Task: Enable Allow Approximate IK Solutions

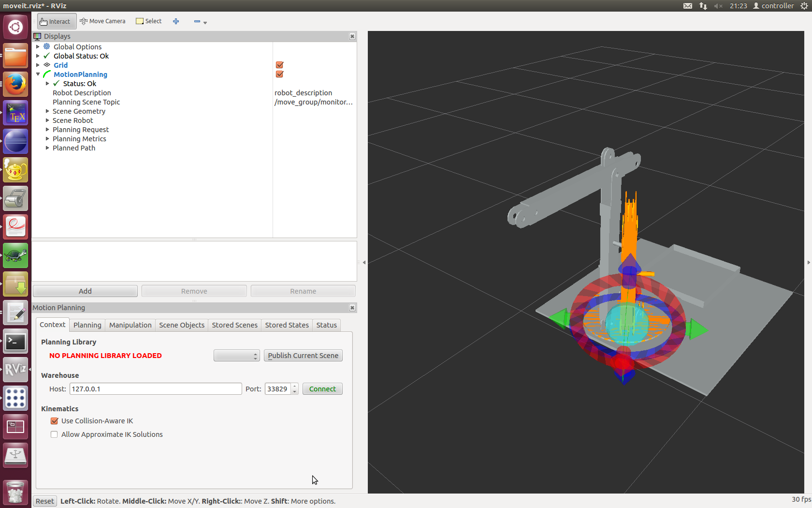Action: (54, 434)
